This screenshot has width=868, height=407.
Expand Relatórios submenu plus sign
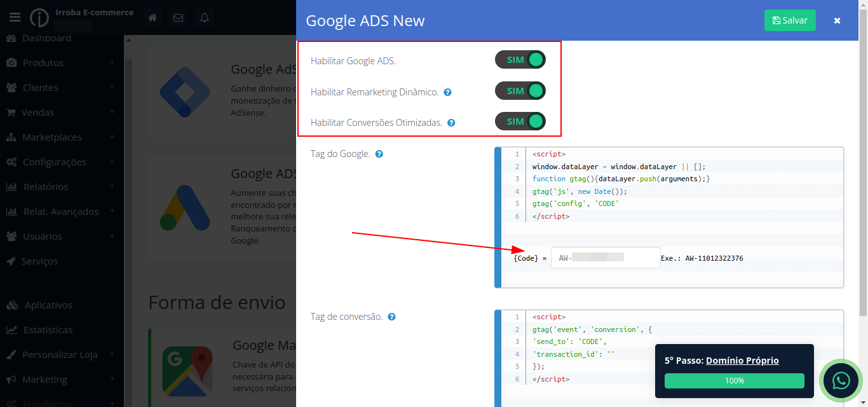point(112,186)
